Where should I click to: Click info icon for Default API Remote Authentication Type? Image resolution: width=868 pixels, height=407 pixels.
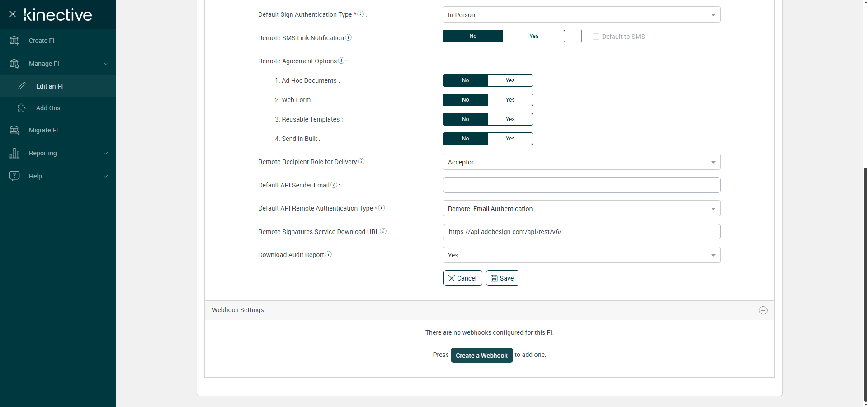tap(382, 208)
